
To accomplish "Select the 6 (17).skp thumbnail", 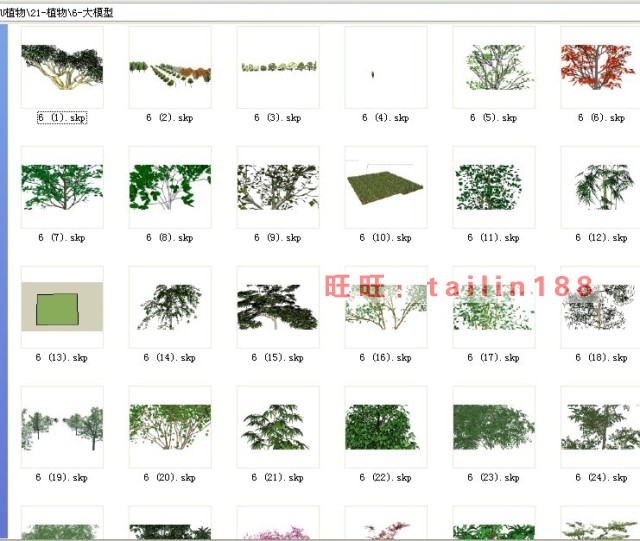I will tap(494, 307).
